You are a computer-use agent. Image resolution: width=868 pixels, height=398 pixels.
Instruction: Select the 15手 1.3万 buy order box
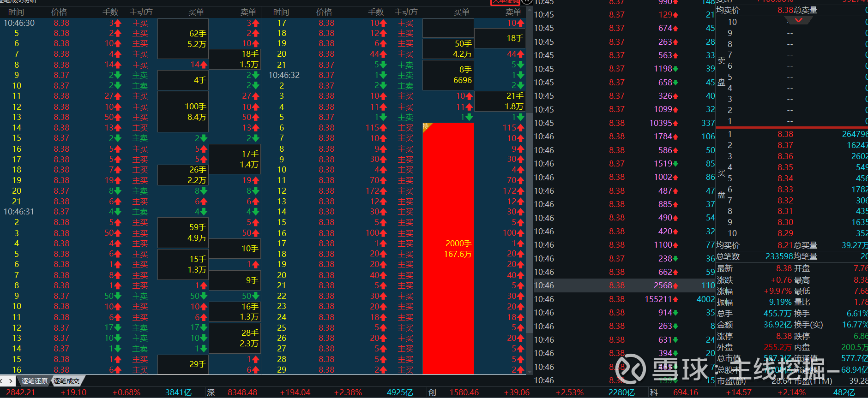click(183, 264)
